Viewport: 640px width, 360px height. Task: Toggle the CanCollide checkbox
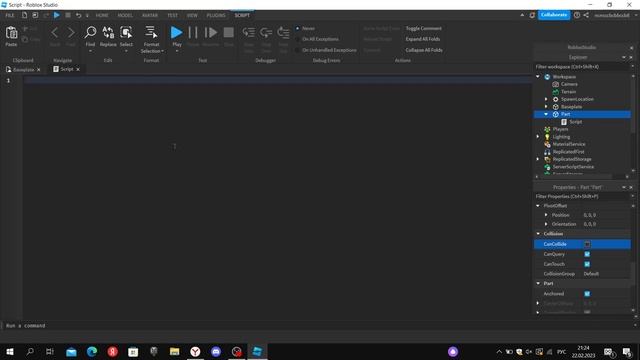[587, 244]
